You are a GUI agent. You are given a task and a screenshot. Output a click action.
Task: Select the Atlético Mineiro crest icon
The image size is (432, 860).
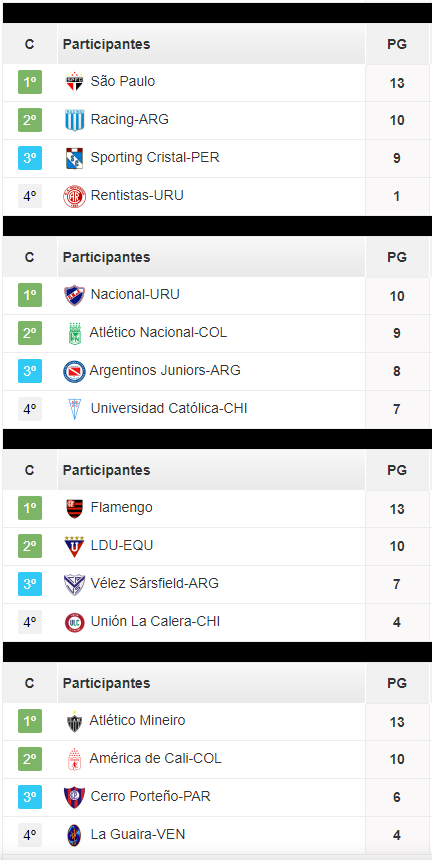pos(74,721)
